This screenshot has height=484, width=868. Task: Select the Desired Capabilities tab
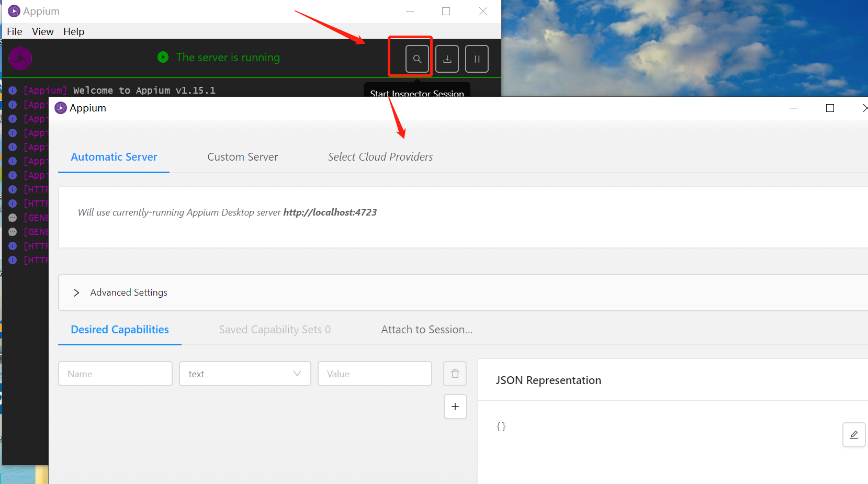click(x=120, y=330)
